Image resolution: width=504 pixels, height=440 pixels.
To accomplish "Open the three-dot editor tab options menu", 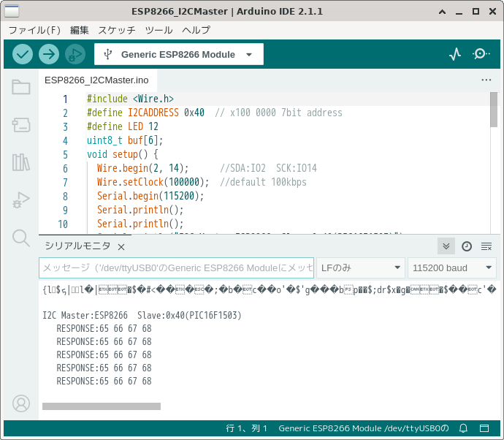I will click(486, 80).
